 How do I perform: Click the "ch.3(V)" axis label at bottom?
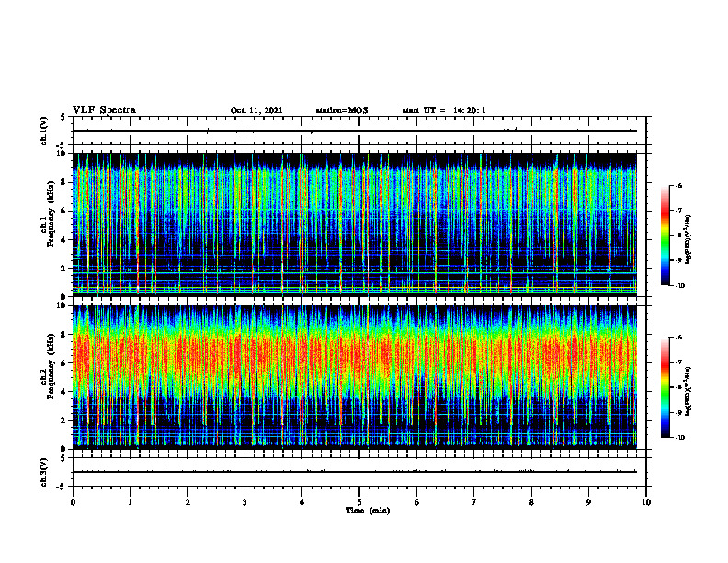(x=44, y=472)
